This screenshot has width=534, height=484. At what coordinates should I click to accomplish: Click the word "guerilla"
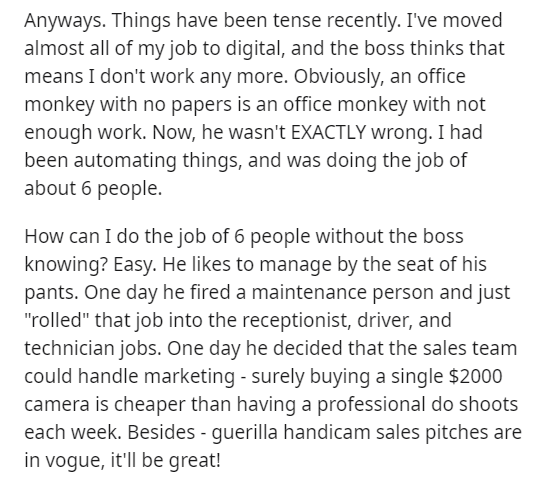245,433
